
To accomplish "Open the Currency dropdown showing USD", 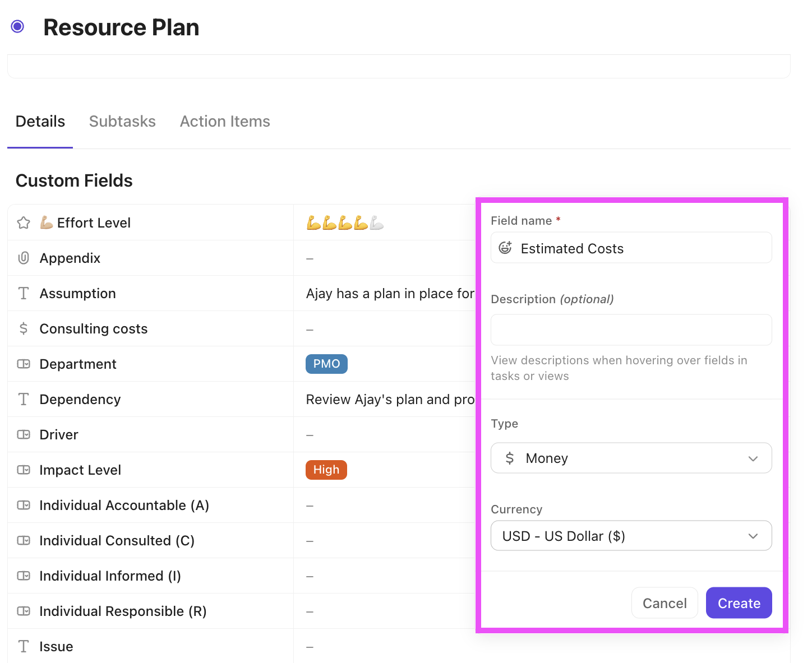I will pyautogui.click(x=631, y=536).
